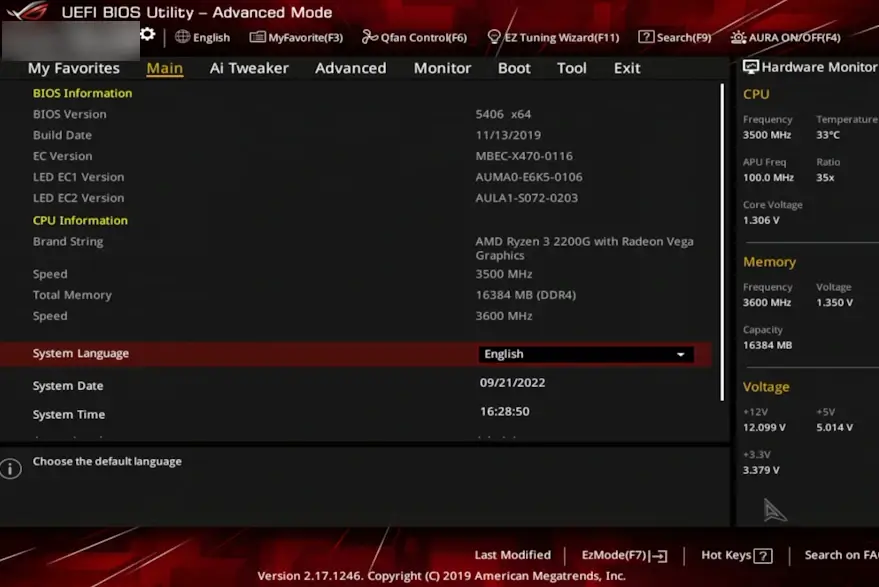Go to the Monitor tab
Viewport: 879px width, 587px height.
pyautogui.click(x=442, y=68)
